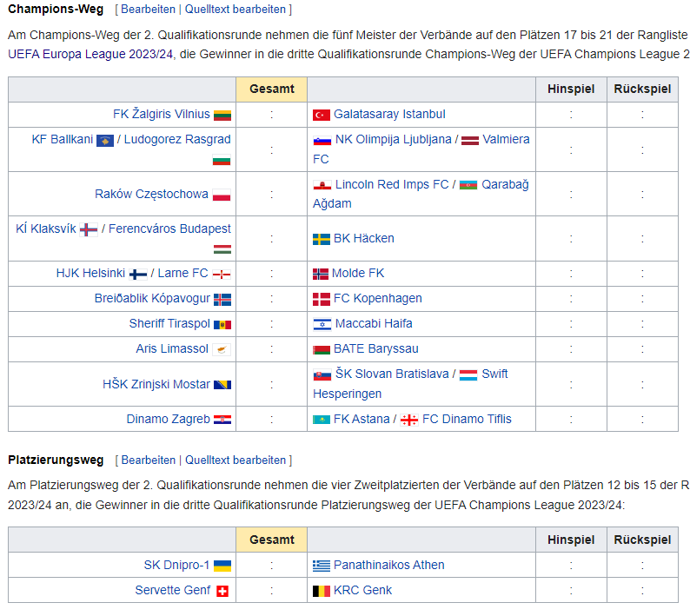The image size is (690, 616).
Task: Click the Moldovan flag by Sheriff Tiraspol
Action: click(x=222, y=325)
